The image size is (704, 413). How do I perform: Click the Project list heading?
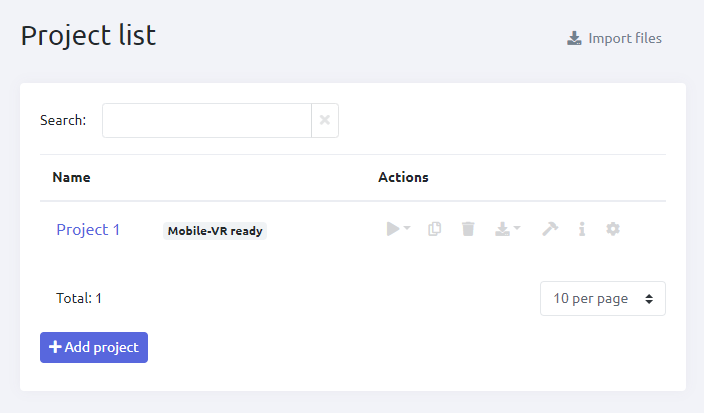pyautogui.click(x=88, y=35)
